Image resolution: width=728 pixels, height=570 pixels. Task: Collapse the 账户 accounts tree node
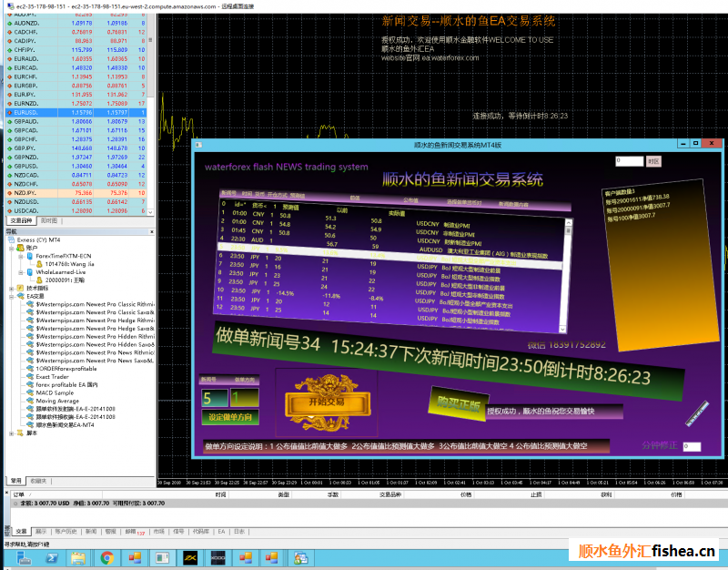pos(11,247)
